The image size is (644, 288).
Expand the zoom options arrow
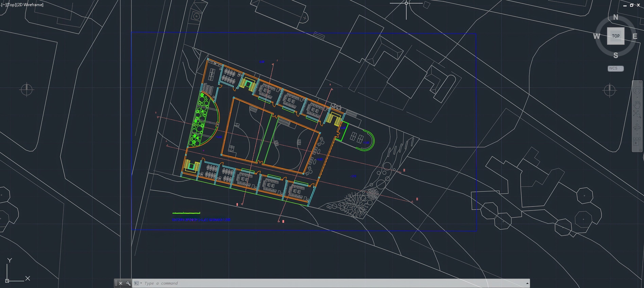(x=637, y=121)
